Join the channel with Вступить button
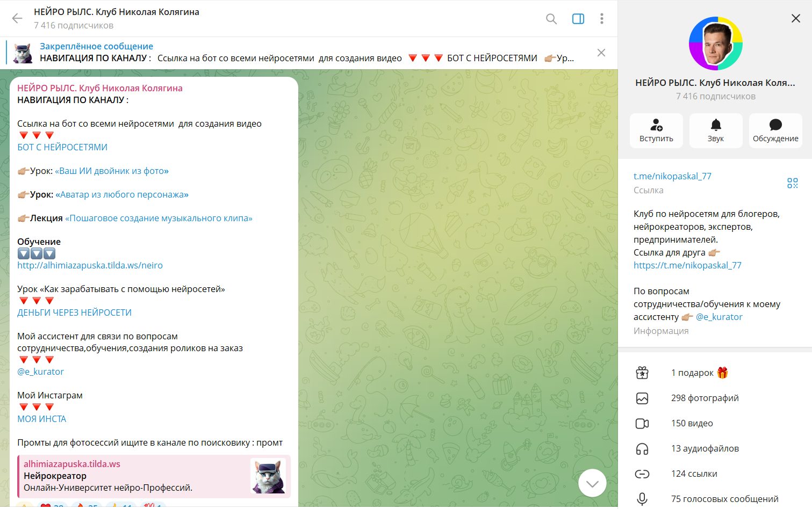Image resolution: width=812 pixels, height=509 pixels. click(656, 130)
